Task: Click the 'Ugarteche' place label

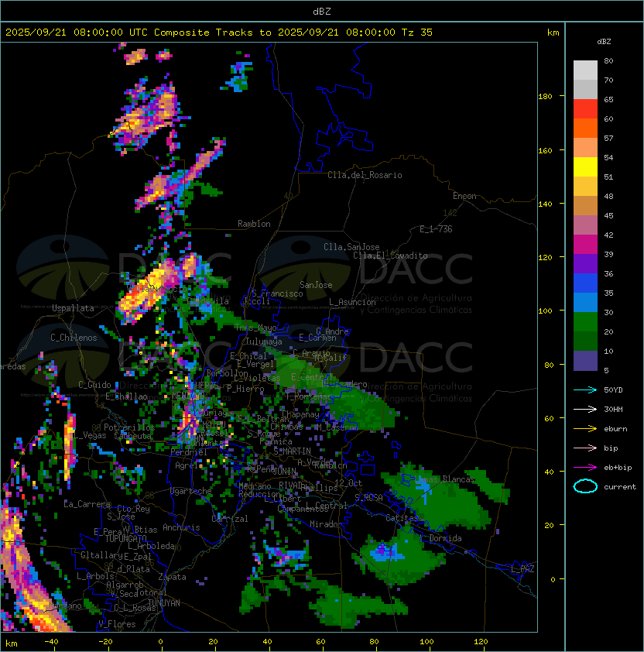Action: [191, 491]
